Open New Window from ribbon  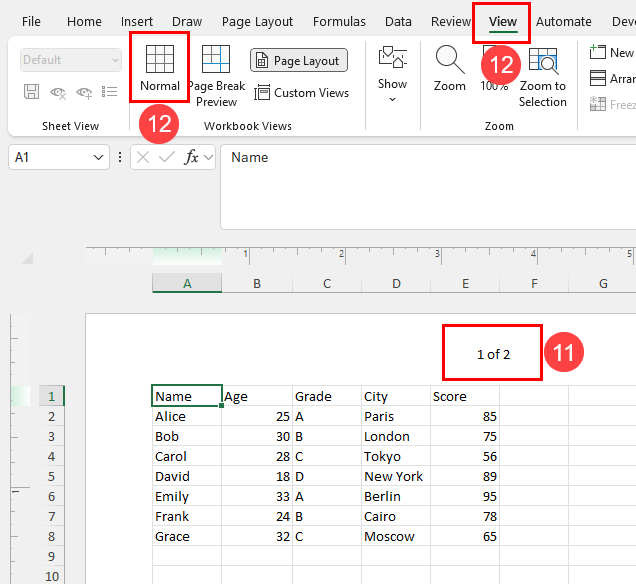coord(612,52)
